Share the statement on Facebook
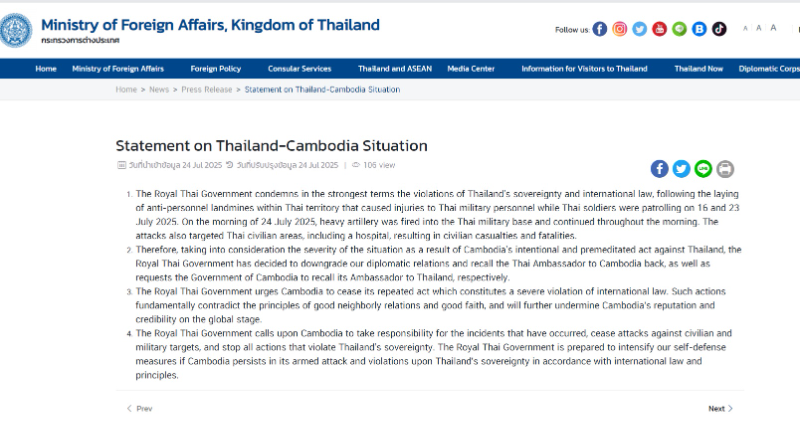 [x=659, y=169]
